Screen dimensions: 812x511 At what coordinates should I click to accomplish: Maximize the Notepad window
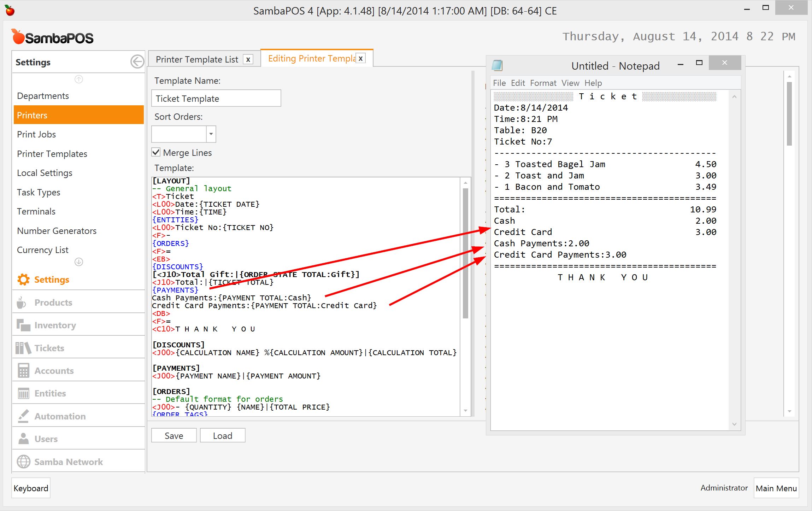[x=699, y=63]
